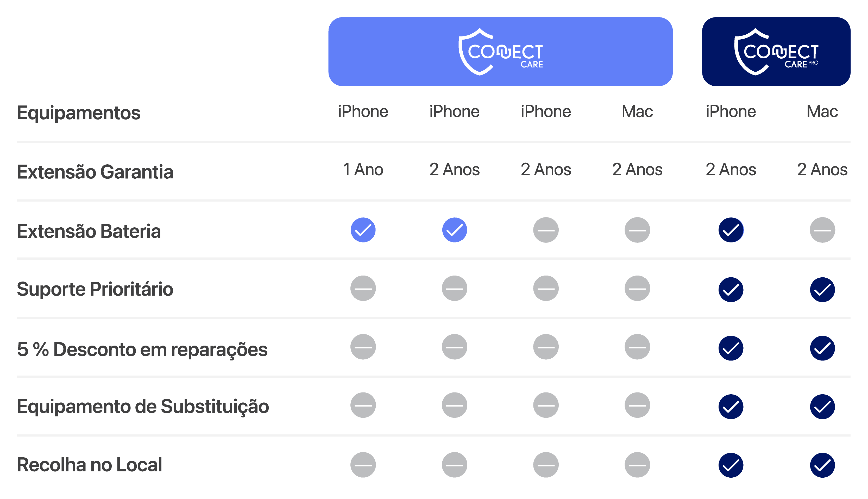Click Equipamento de Substituição checkmark for Care Pro Mac
The height and width of the screenshot is (499, 868).
tap(822, 407)
